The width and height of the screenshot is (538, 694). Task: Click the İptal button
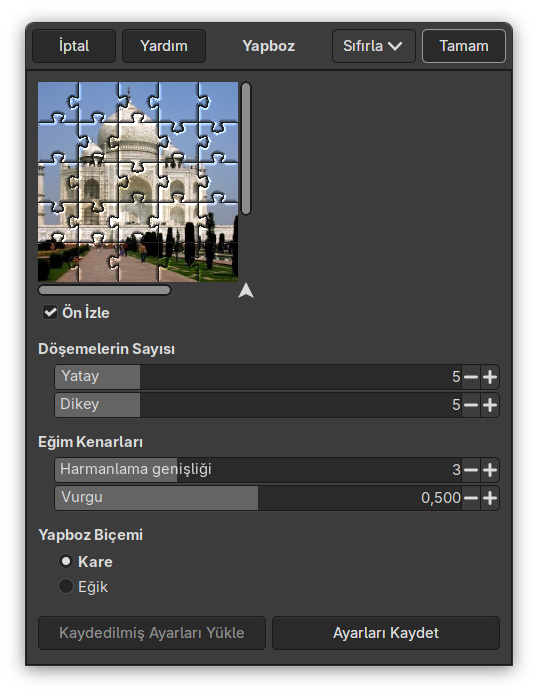(x=74, y=46)
